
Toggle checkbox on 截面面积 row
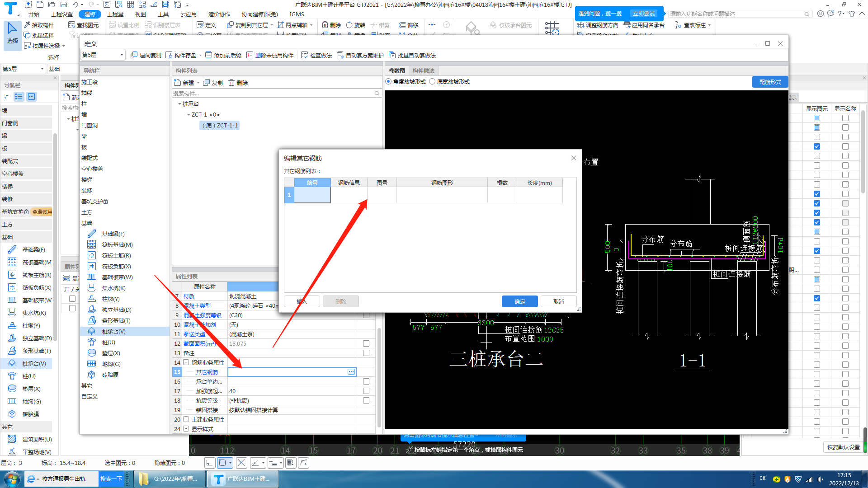click(366, 343)
